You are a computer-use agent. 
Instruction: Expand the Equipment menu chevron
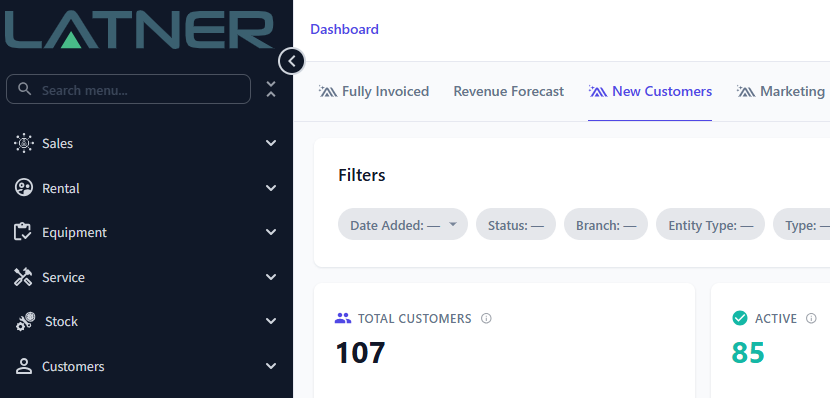[271, 232]
